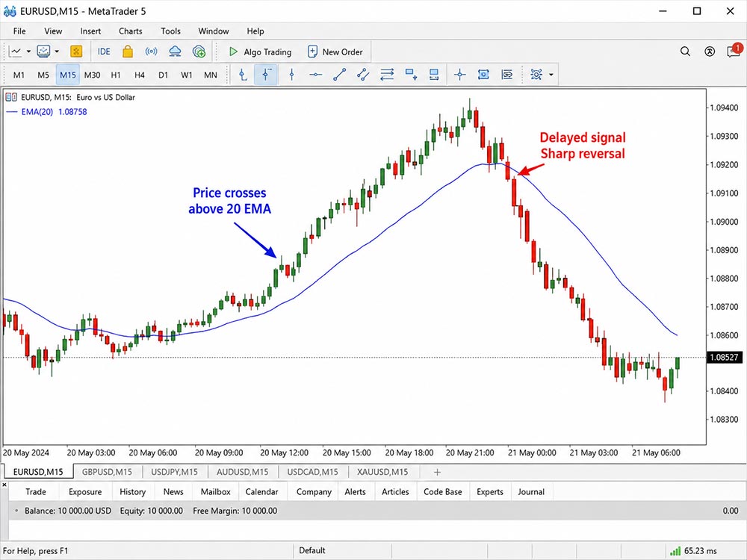Viewport: 747px width, 560px height.
Task: Open the File menu
Action: tap(19, 31)
